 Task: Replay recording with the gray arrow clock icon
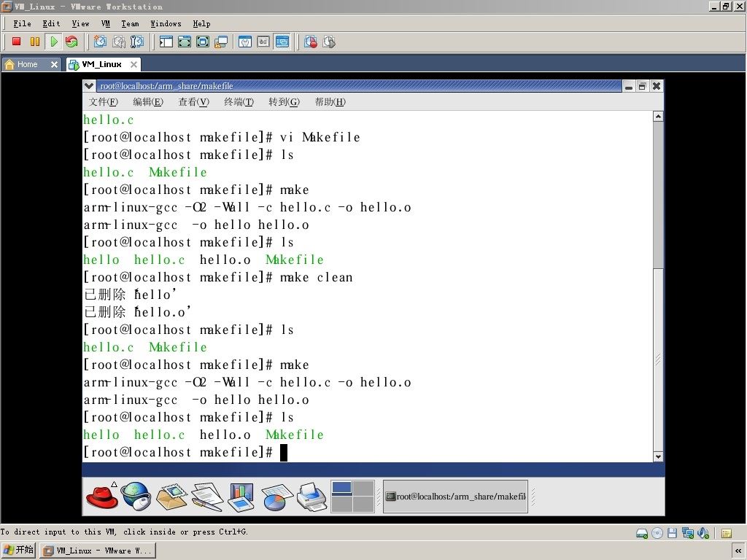coord(329,42)
